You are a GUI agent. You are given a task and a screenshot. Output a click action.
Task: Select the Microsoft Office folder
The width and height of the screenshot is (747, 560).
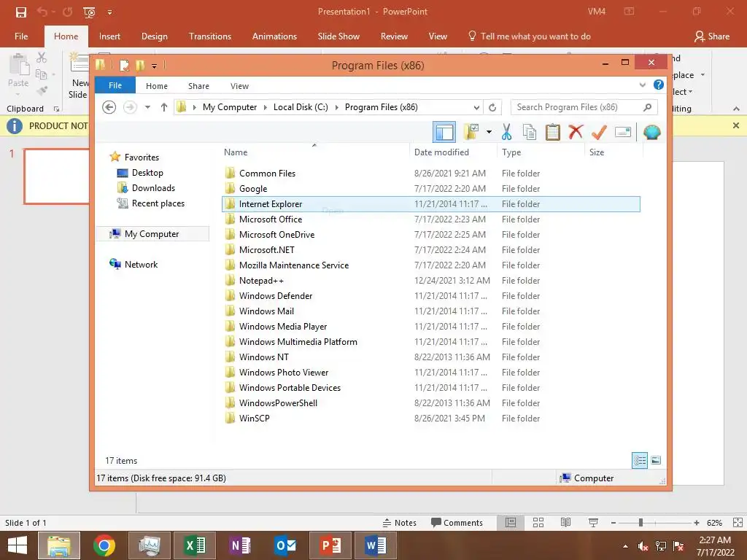coord(431,219)
